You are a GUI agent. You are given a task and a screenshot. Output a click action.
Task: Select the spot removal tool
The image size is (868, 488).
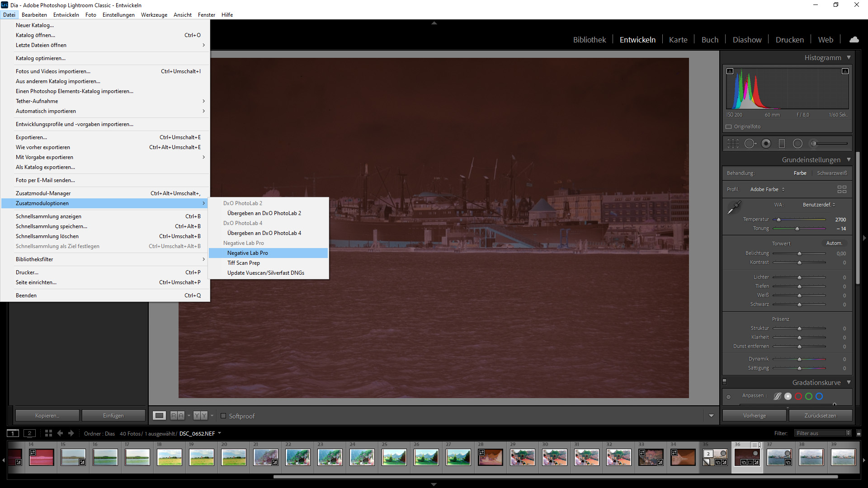[750, 144]
